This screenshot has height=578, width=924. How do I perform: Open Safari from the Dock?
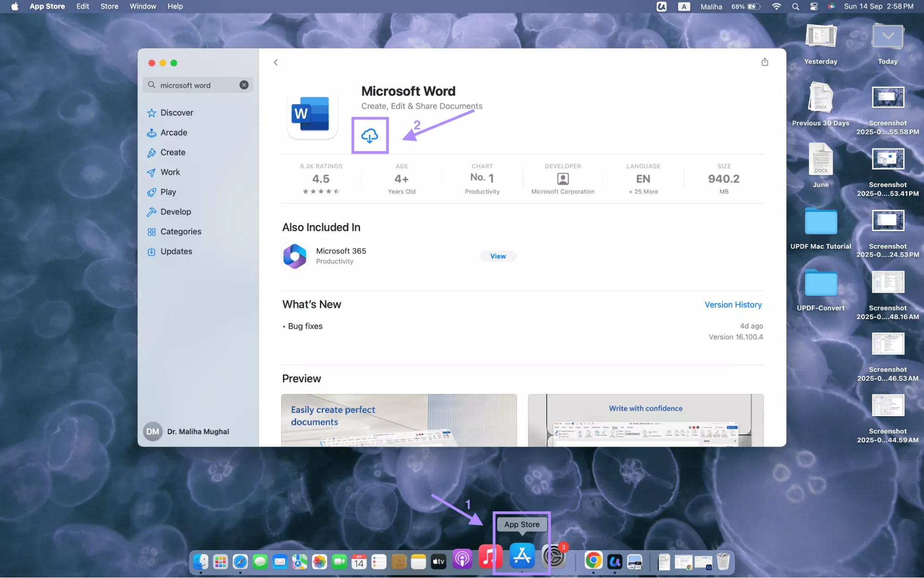[x=240, y=562]
